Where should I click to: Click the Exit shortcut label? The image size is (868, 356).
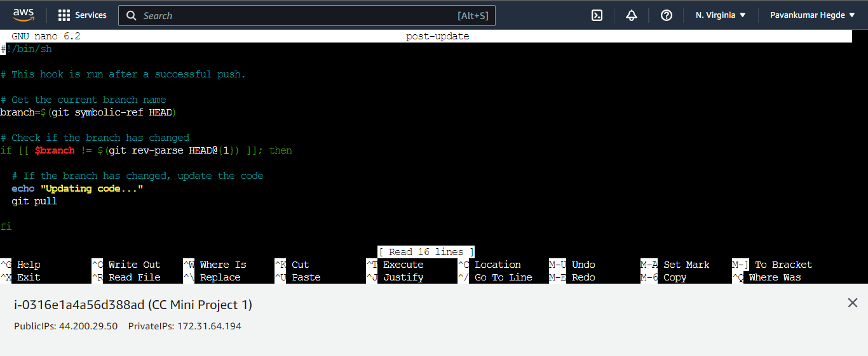click(x=29, y=277)
